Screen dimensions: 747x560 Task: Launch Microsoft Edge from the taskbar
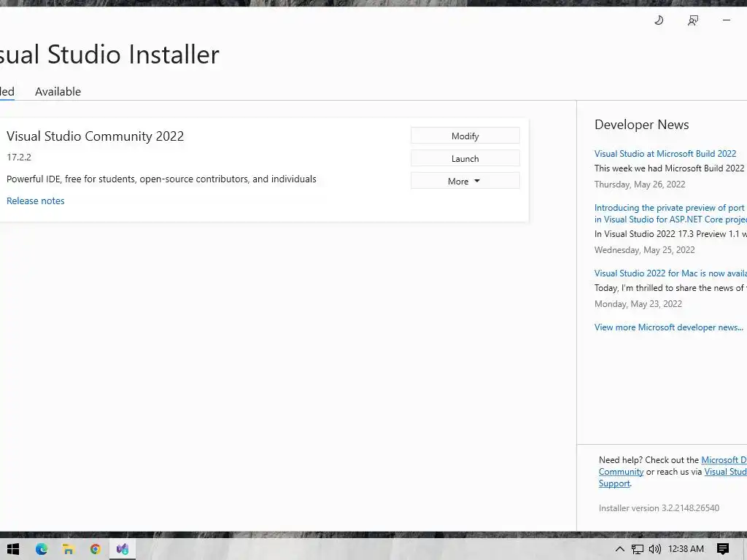pos(42,549)
